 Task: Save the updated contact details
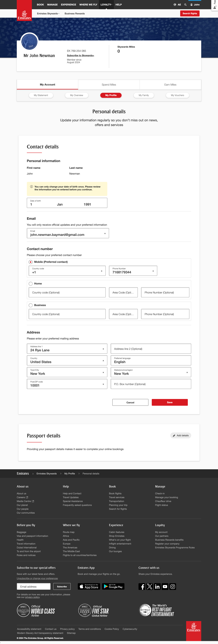170,402
